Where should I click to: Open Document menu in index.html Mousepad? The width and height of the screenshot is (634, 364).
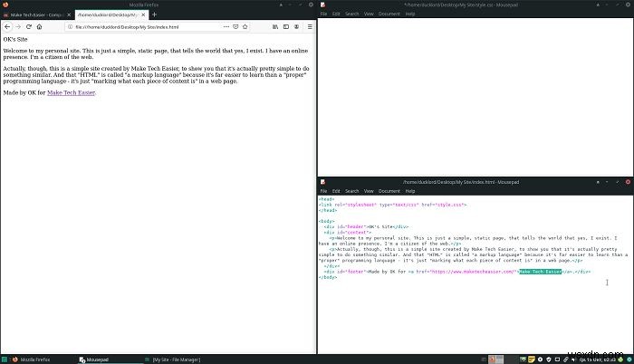click(x=389, y=191)
